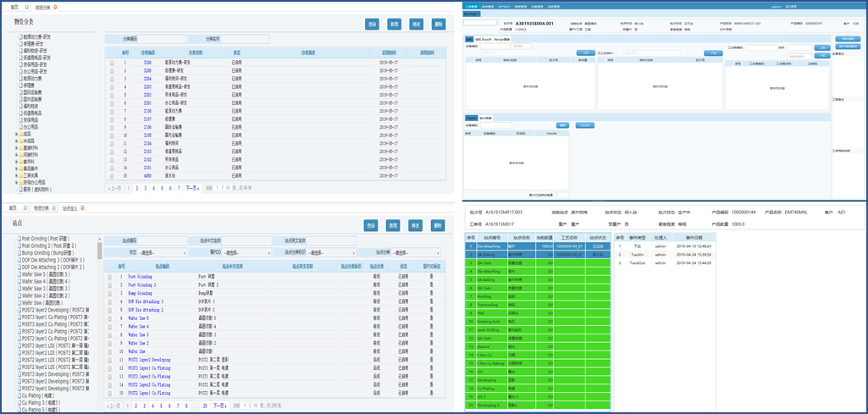Expand the 成品 folder in the tree
868x414 pixels.
16,133
